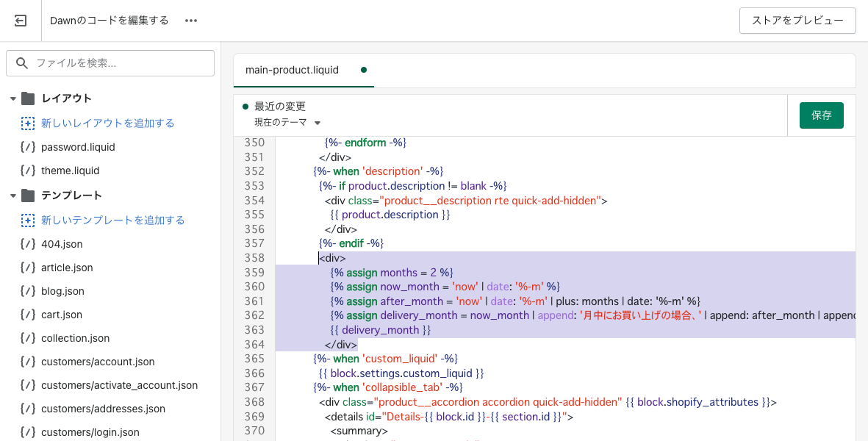
Task: Open the three-dot more actions menu
Action: tap(191, 21)
